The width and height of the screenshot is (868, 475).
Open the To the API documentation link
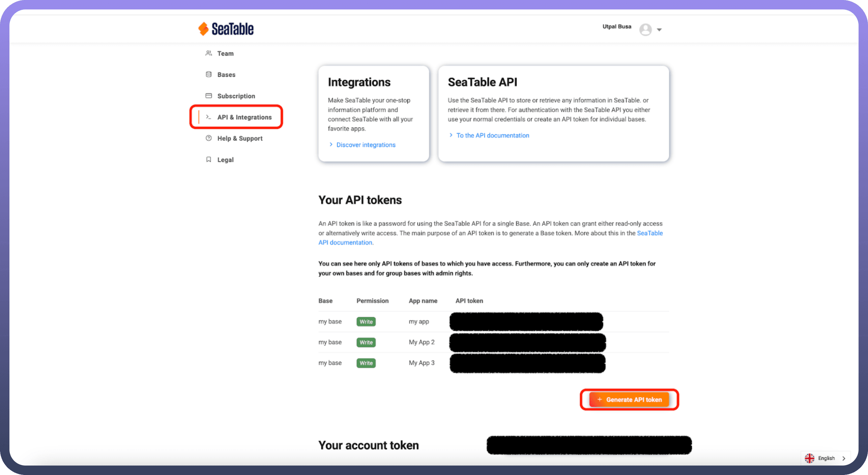(x=492, y=136)
